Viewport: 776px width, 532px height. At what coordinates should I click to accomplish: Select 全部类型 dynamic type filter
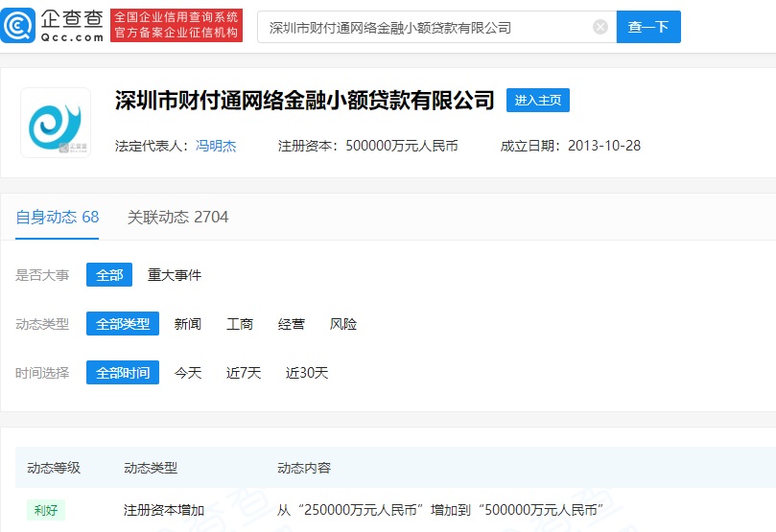tap(123, 324)
